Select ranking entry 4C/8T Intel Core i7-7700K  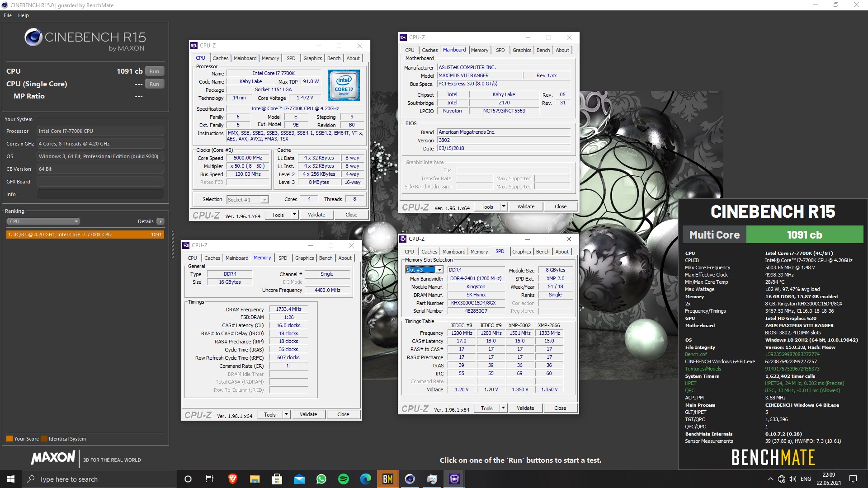[x=85, y=235]
